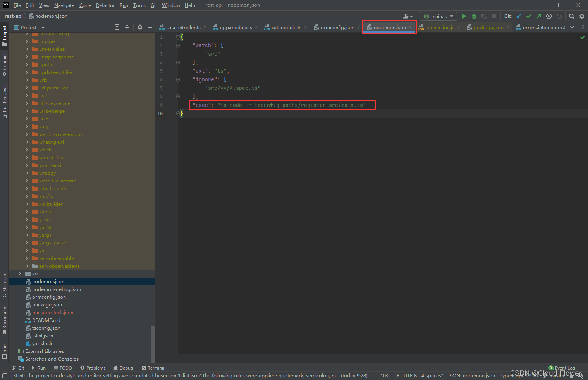This screenshot has height=380, width=588.
Task: Open Search Everywhere with the magnifier icon
Action: [572, 16]
